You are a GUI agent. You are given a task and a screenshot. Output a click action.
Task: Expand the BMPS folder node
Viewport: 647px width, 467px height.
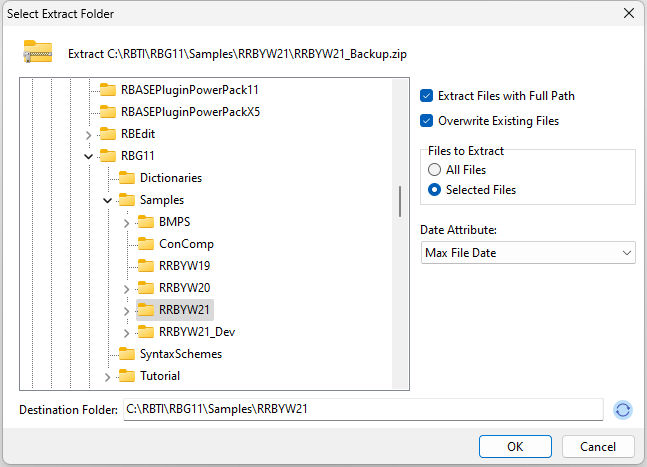point(127,223)
